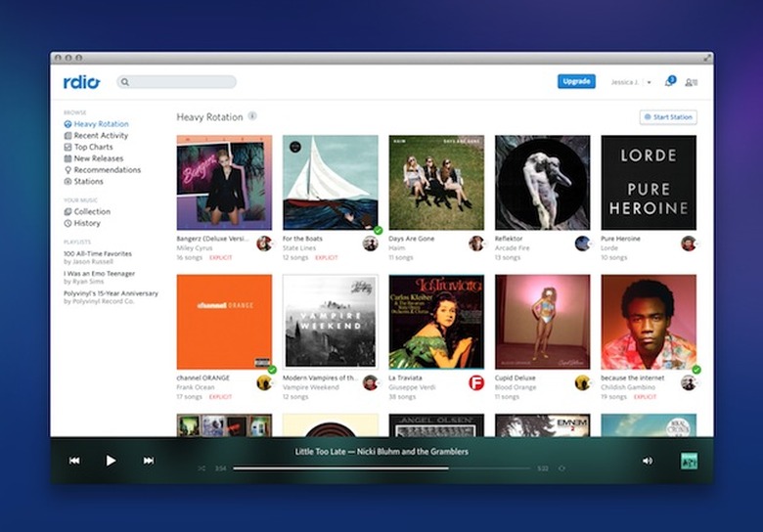Open the 100 All-Time Favorites playlist
763x532 pixels.
98,254
